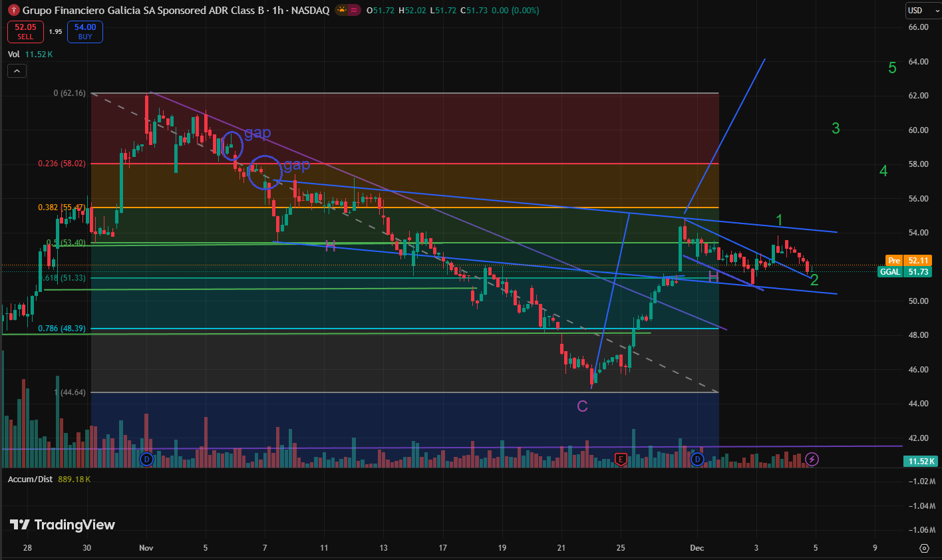Screen dimensions: 942x560
Task: Click the Dec time axis label
Action: (x=697, y=548)
